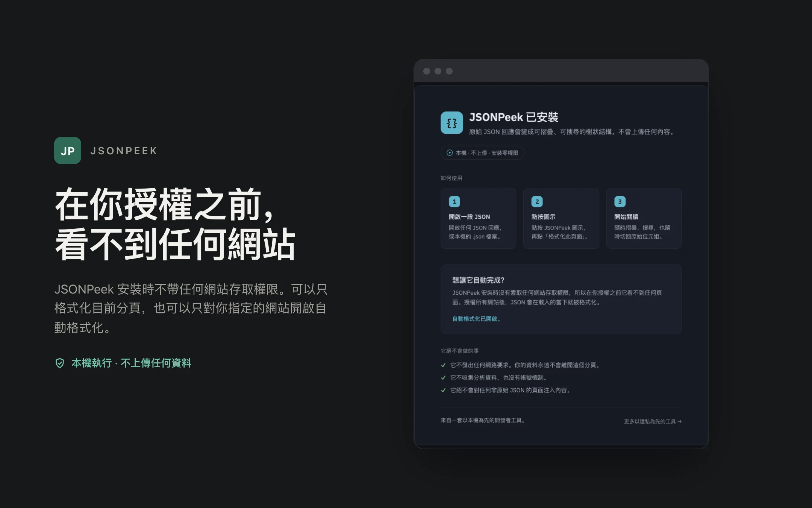812x508 pixels.
Task: Click the line 它不收集分析資料，也沒有帳號機制
Action: tap(499, 378)
